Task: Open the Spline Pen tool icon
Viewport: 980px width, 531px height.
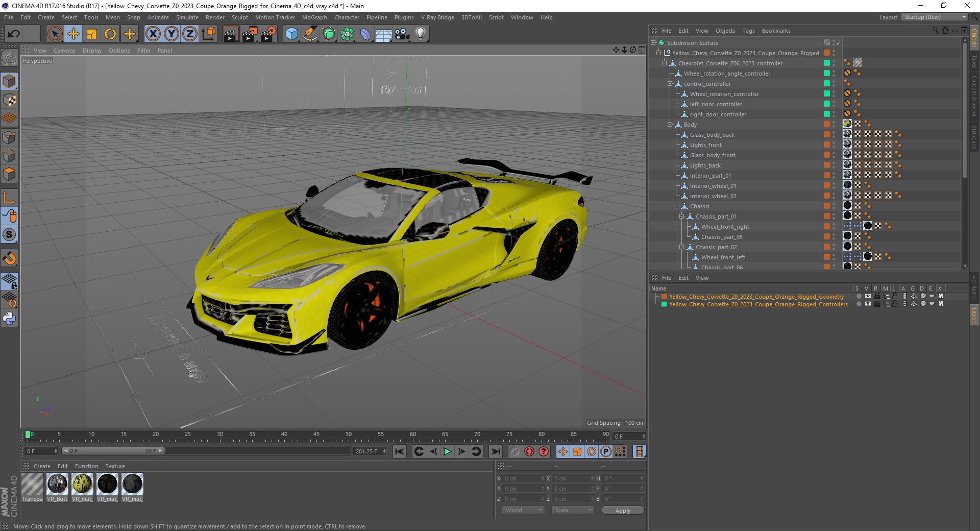Action: click(310, 34)
